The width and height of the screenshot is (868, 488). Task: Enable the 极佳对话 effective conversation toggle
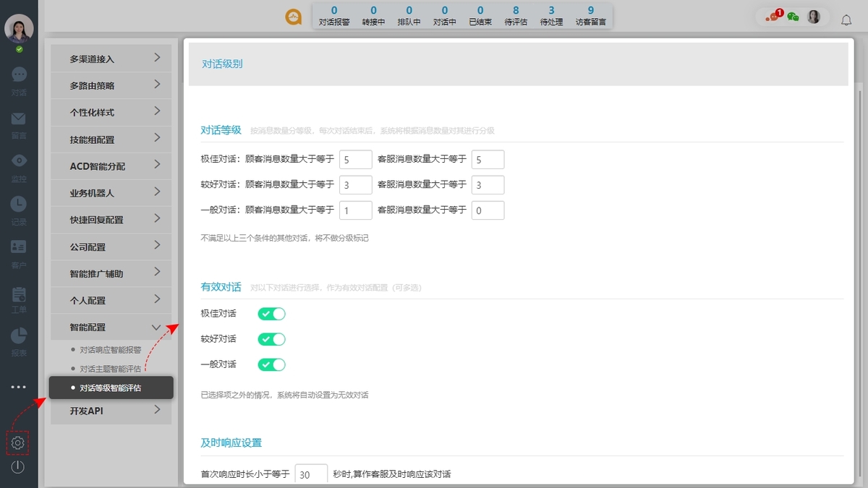pyautogui.click(x=271, y=313)
